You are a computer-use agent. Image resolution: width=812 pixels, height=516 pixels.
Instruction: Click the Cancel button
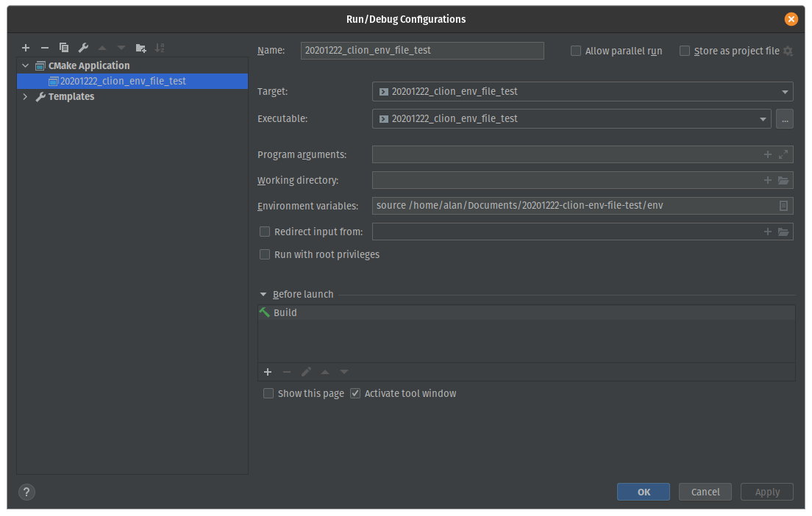click(x=705, y=492)
